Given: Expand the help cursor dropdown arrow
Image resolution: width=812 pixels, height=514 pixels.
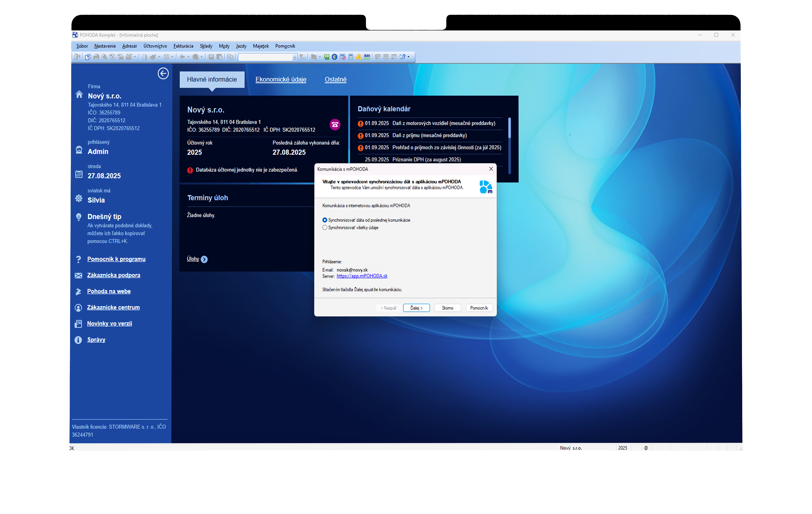Looking at the screenshot, I should click(408, 57).
